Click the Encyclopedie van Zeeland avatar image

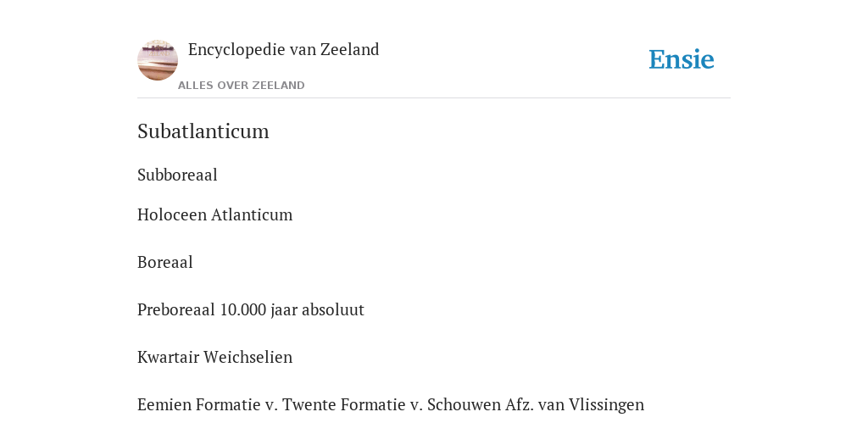158,60
